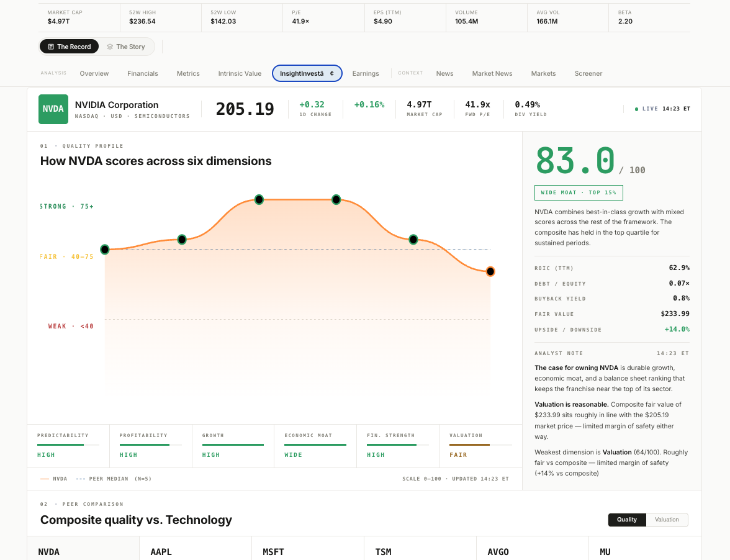Click the PEER MEDIAN legend entry
730x560 pixels.
click(x=114, y=479)
